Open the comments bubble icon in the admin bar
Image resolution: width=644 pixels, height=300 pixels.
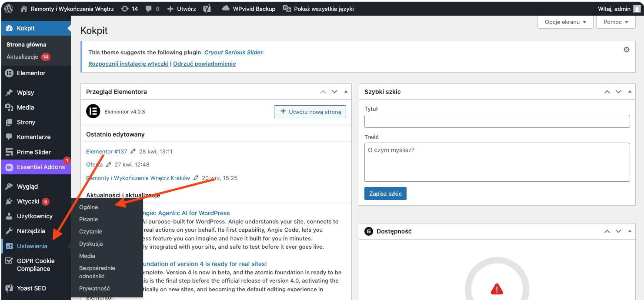click(149, 9)
